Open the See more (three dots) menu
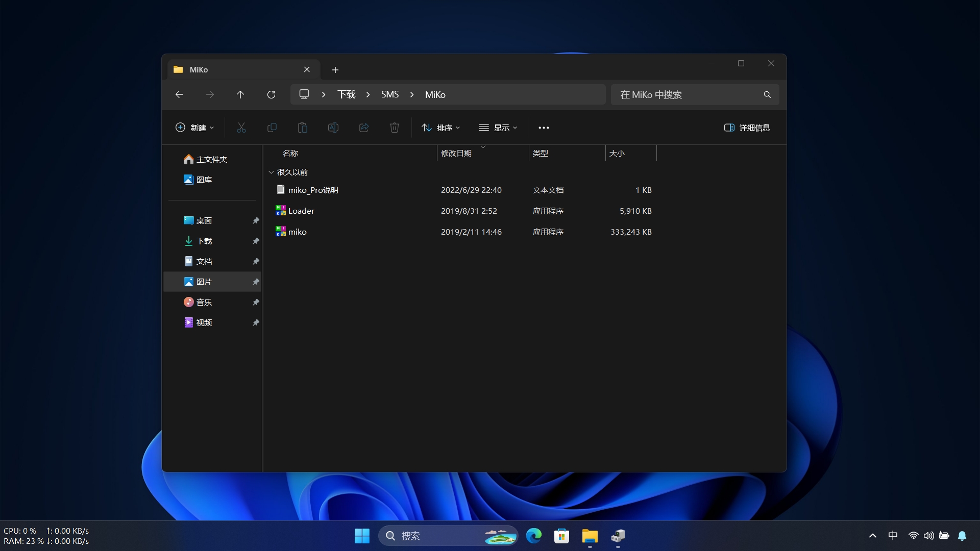Screen dimensions: 980x551 [x=544, y=128]
